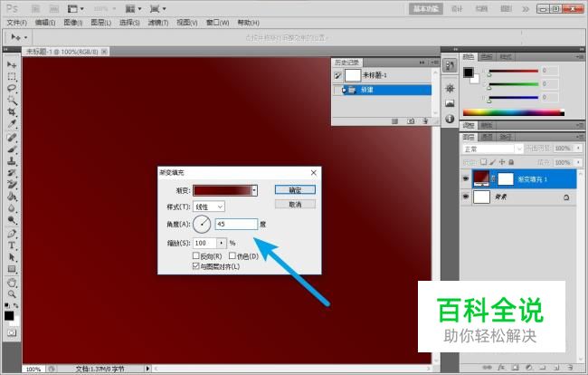
Task: Select the Quick Selection tool
Action: coord(12,101)
